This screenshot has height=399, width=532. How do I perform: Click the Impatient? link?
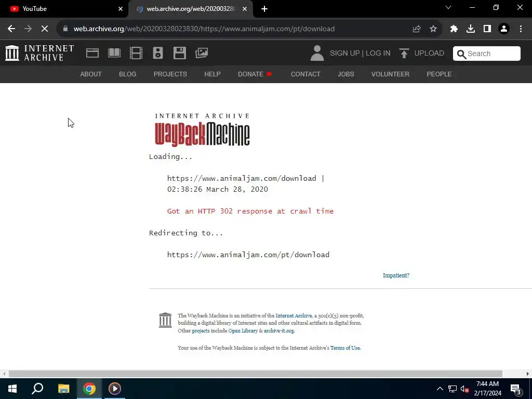(396, 275)
